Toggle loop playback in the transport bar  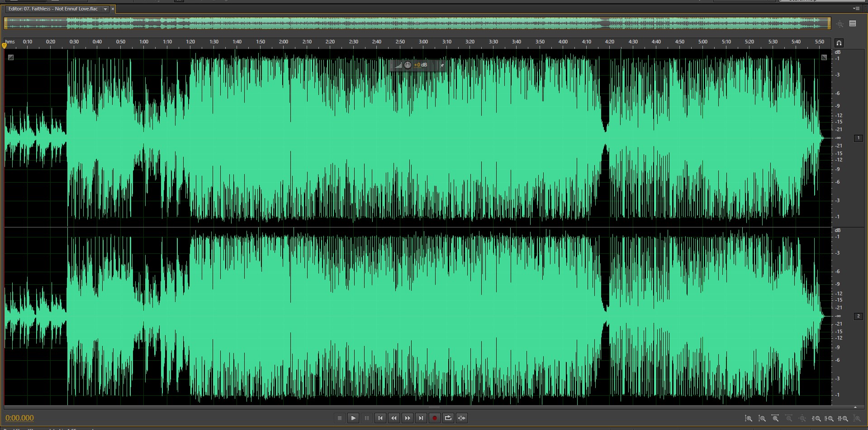pyautogui.click(x=448, y=418)
